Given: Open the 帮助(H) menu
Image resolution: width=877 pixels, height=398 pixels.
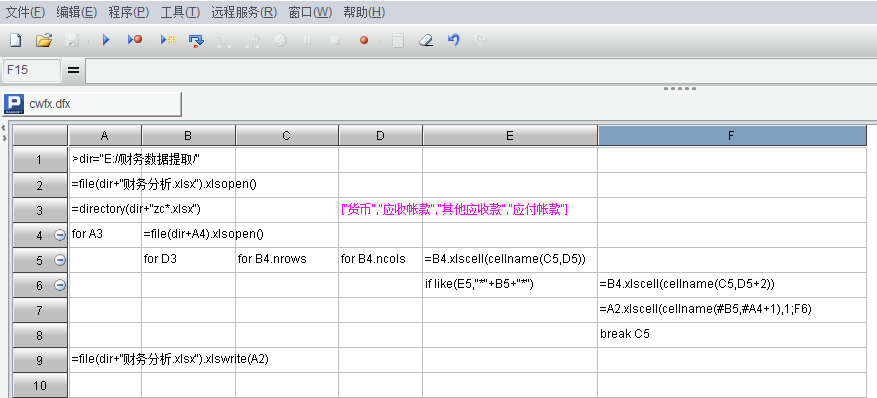Looking at the screenshot, I should click(364, 12).
